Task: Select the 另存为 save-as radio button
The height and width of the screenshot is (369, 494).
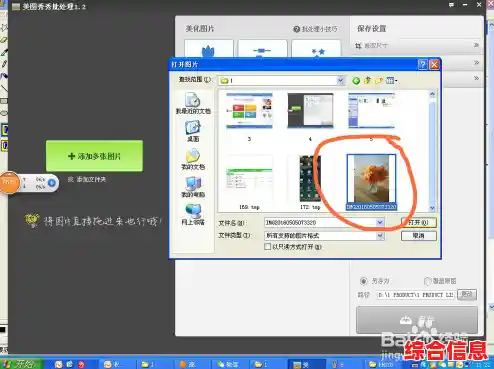Action: click(363, 281)
